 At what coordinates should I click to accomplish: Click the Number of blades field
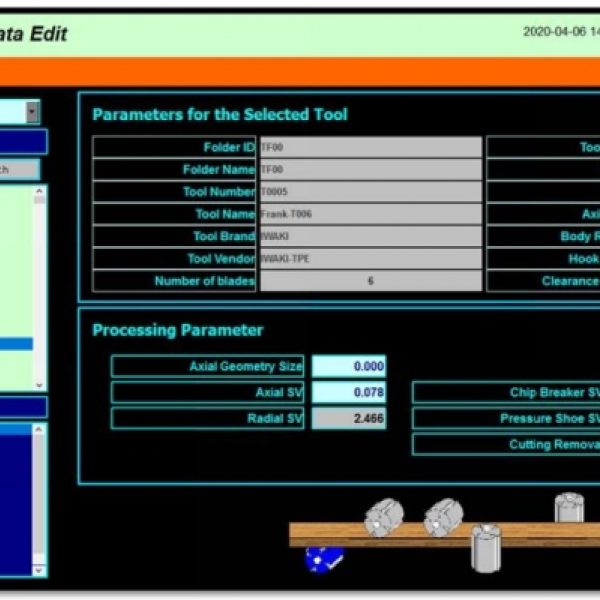[369, 281]
